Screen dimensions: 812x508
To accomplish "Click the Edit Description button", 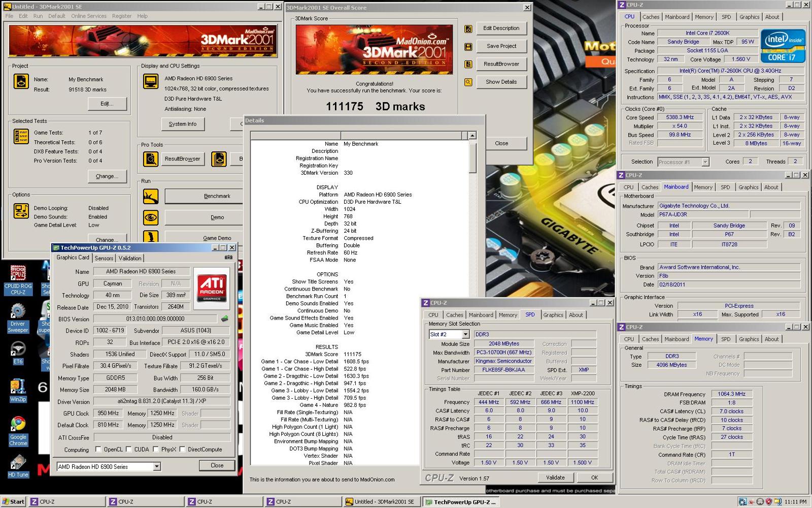I will (x=501, y=28).
